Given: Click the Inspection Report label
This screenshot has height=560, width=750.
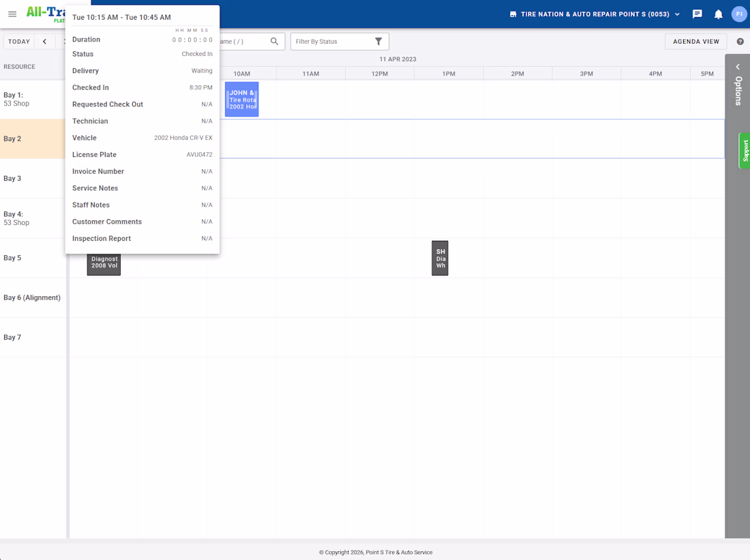Looking at the screenshot, I should [x=102, y=238].
